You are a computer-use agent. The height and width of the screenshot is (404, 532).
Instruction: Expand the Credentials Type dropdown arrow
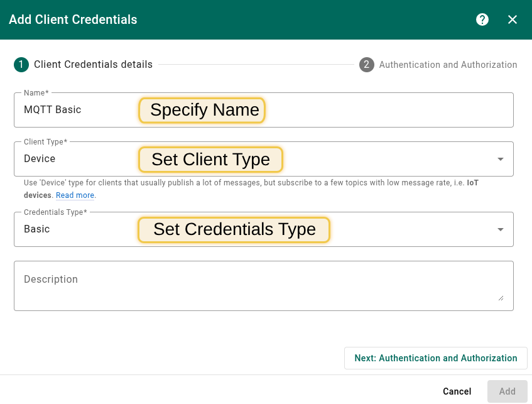pos(501,229)
